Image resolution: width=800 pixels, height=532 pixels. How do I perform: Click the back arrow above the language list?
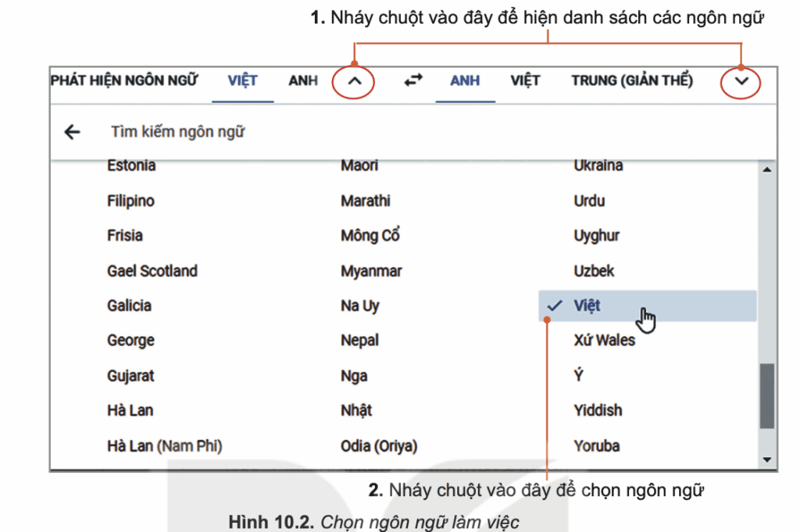point(72,131)
